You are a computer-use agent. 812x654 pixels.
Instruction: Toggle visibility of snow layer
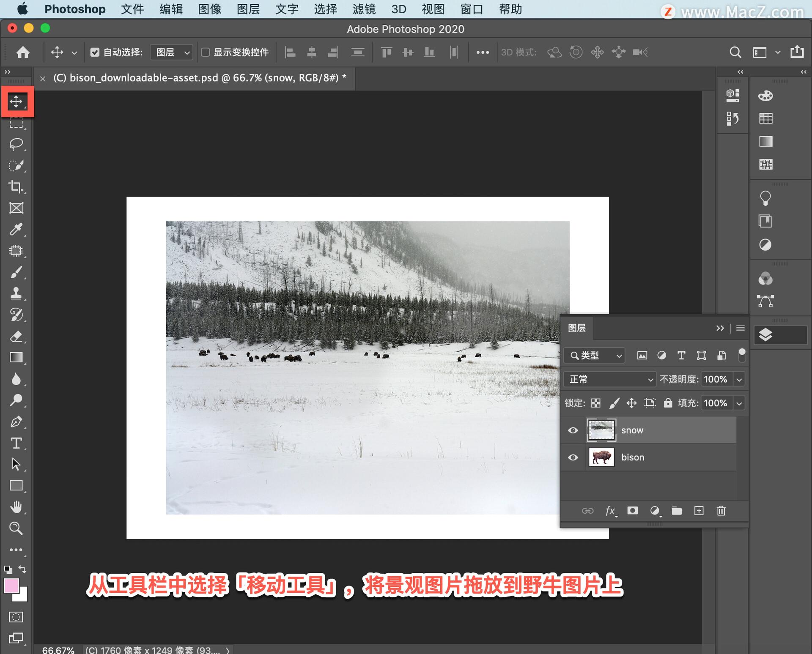[x=573, y=430]
